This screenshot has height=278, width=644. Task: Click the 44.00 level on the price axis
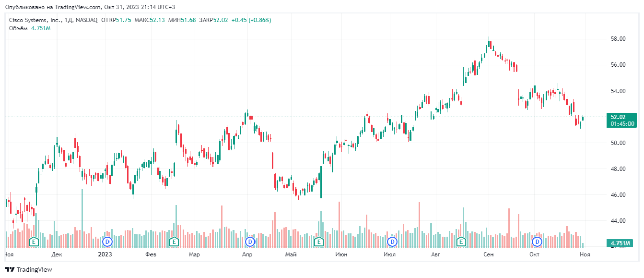tap(618, 221)
